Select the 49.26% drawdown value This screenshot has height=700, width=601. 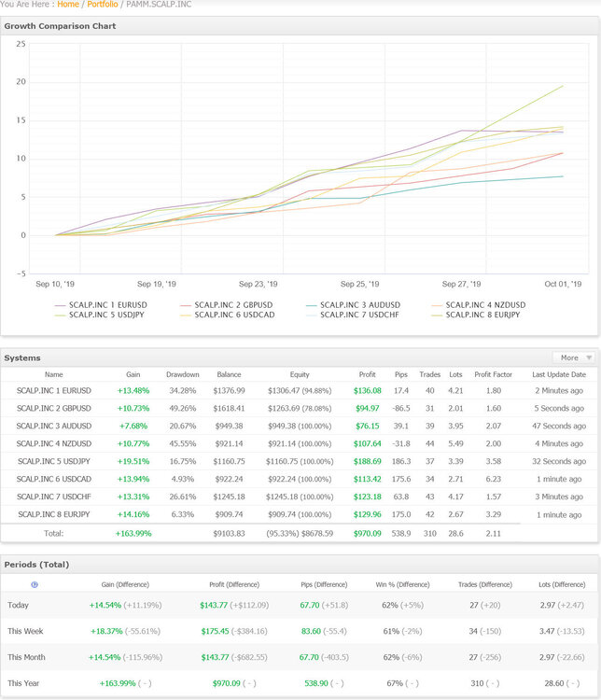tap(183, 409)
